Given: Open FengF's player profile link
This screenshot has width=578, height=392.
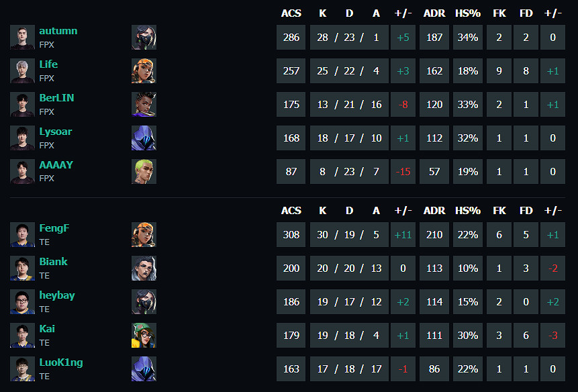Looking at the screenshot, I should 54,228.
